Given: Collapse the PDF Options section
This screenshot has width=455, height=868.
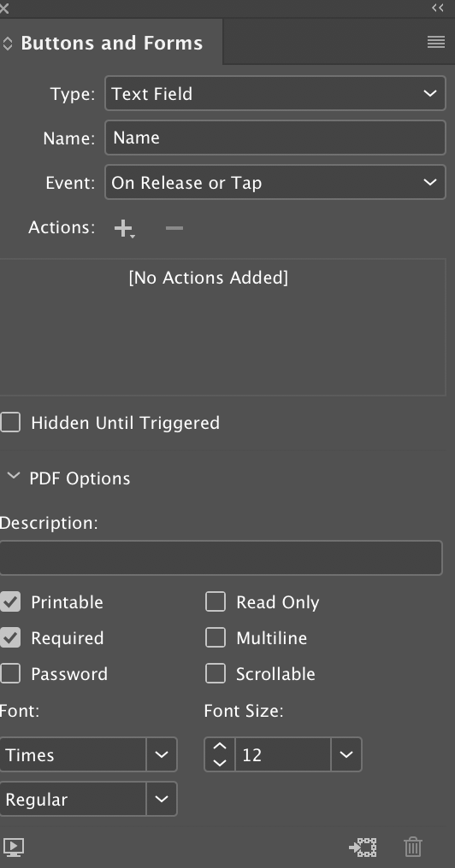Looking at the screenshot, I should click(14, 476).
